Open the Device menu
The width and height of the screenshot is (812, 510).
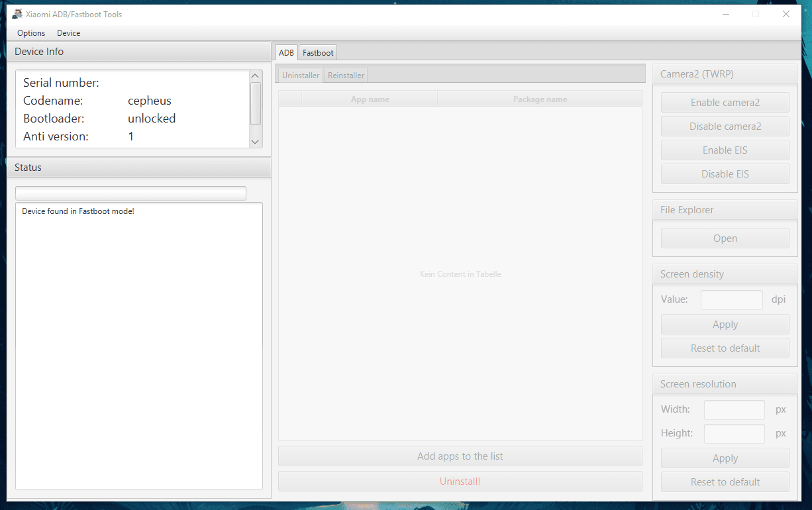(x=68, y=33)
